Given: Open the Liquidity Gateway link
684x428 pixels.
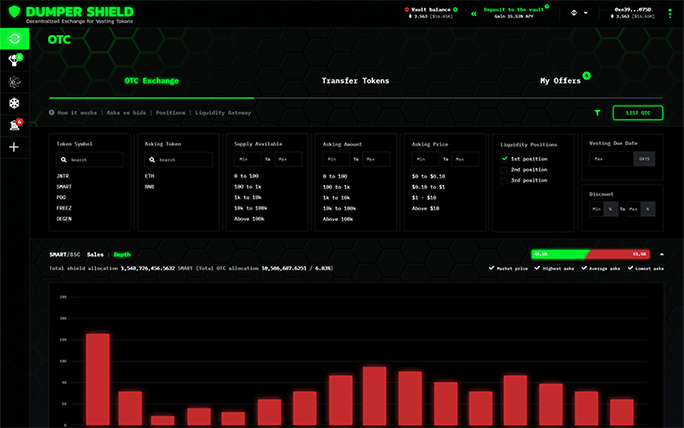Looking at the screenshot, I should point(223,113).
